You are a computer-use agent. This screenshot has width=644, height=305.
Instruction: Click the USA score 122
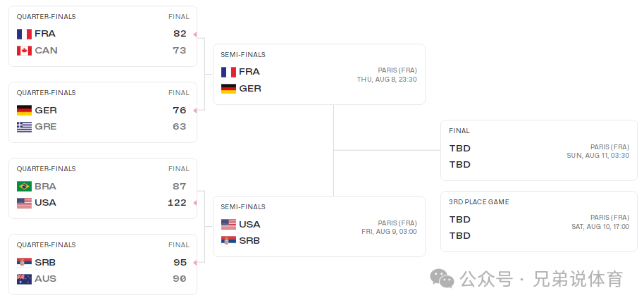click(177, 203)
